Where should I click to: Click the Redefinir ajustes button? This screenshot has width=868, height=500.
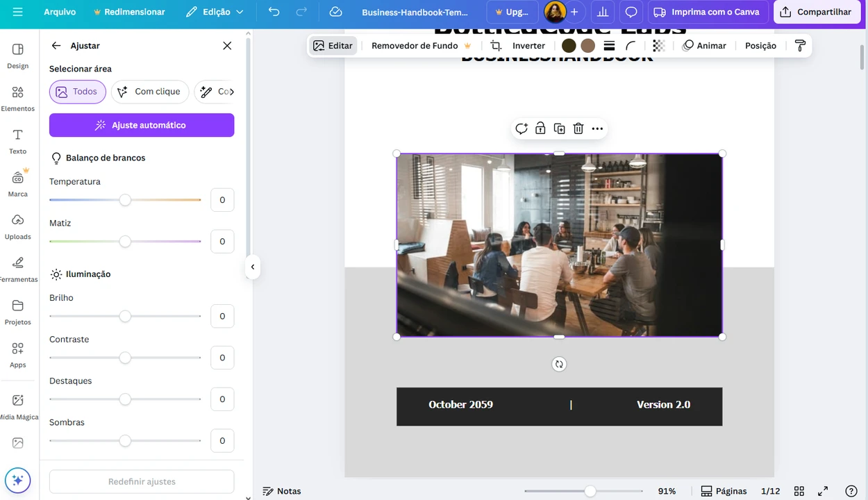click(142, 481)
